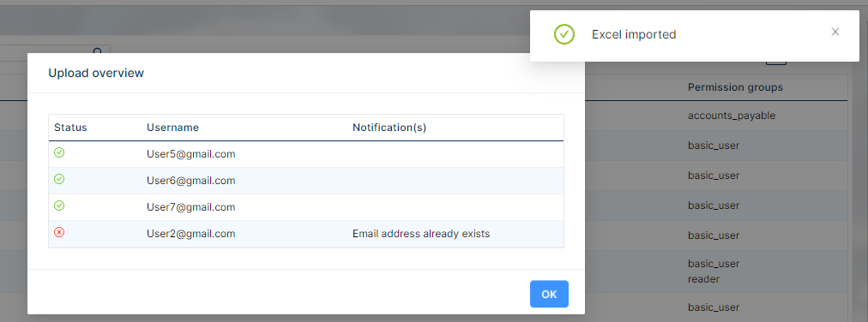Viewport: 868px width, 322px height.
Task: Click success status icon for User7@gmail.com
Action: 59,206
